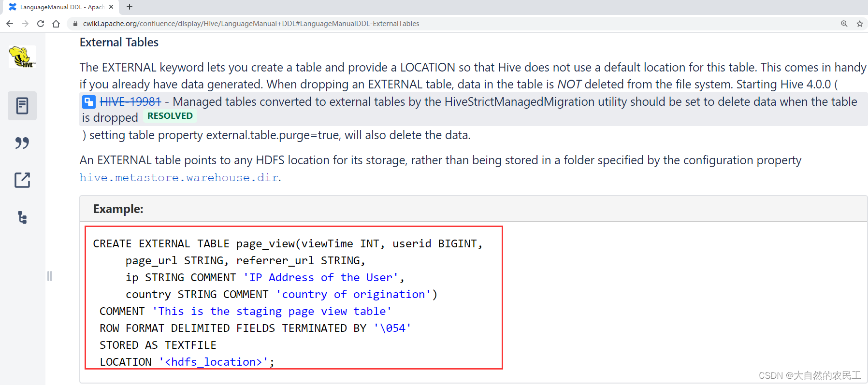The height and width of the screenshot is (385, 868).
Task: Bookmark this page with star icon
Action: (x=860, y=24)
